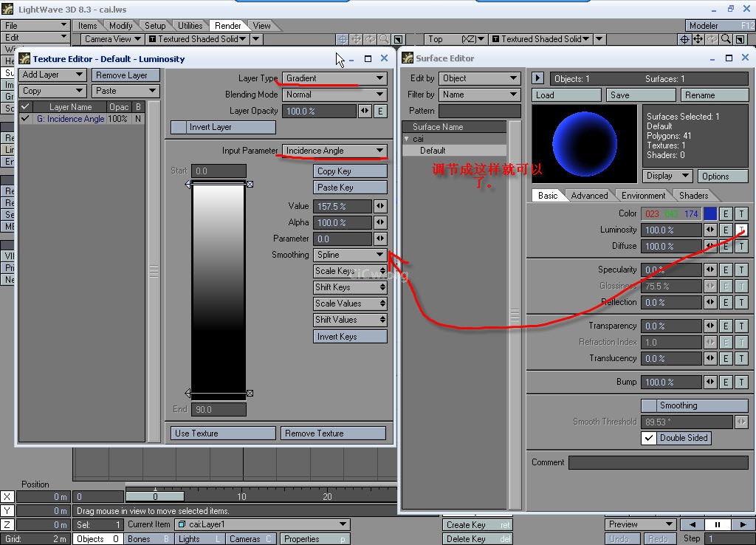Image resolution: width=756 pixels, height=545 pixels.
Task: Delete the bottom gradient key with its X
Action: [250, 394]
